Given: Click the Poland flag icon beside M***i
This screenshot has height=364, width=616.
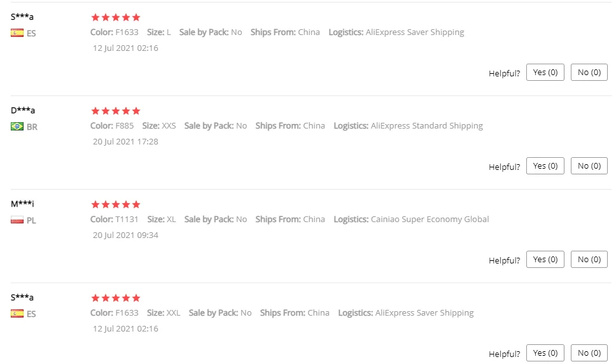Looking at the screenshot, I should 17,220.
